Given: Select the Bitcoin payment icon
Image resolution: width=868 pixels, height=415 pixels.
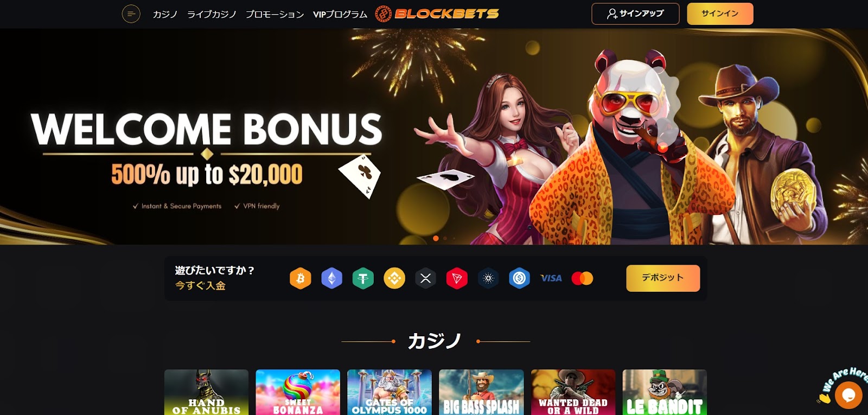Looking at the screenshot, I should tap(301, 278).
